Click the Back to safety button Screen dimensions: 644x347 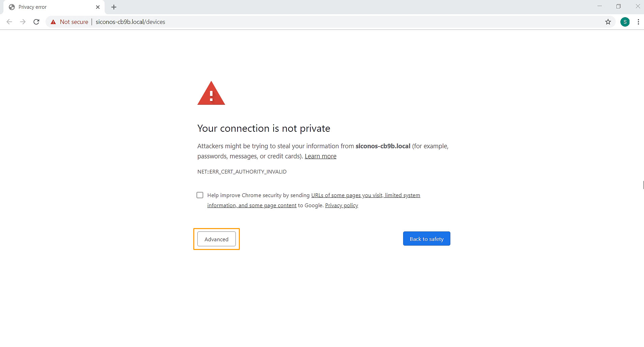[x=426, y=239]
